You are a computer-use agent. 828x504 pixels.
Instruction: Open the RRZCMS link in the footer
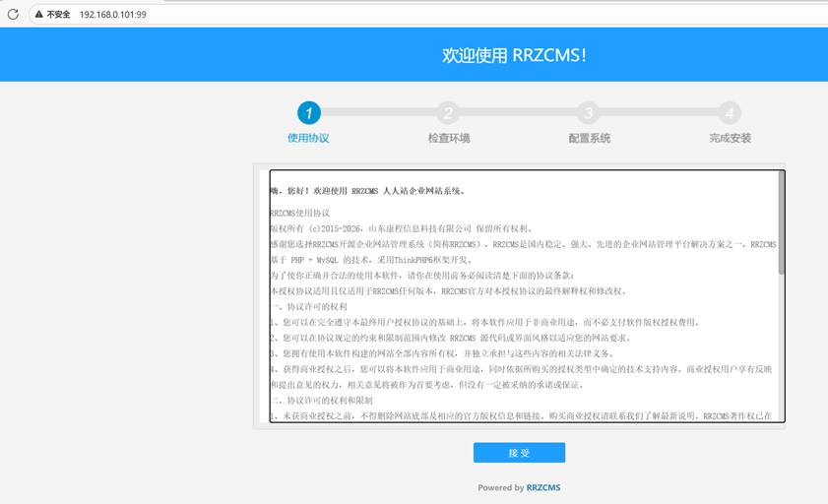click(543, 487)
